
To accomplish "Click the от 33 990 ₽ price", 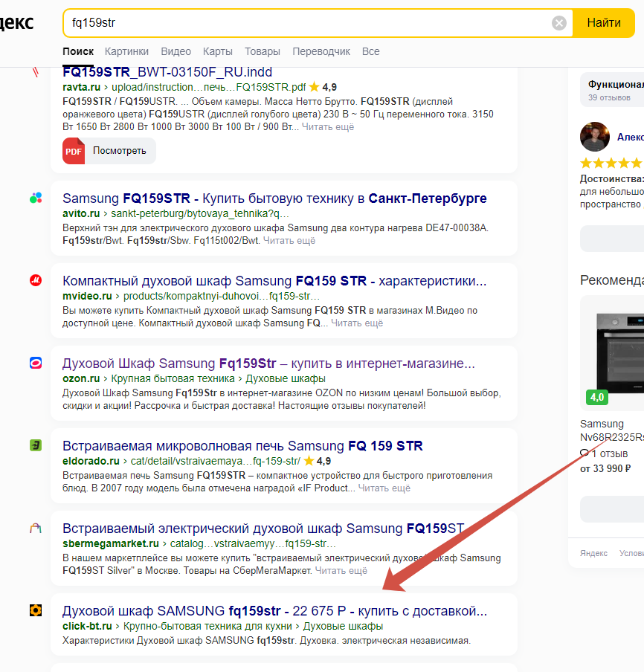I will 605,469.
